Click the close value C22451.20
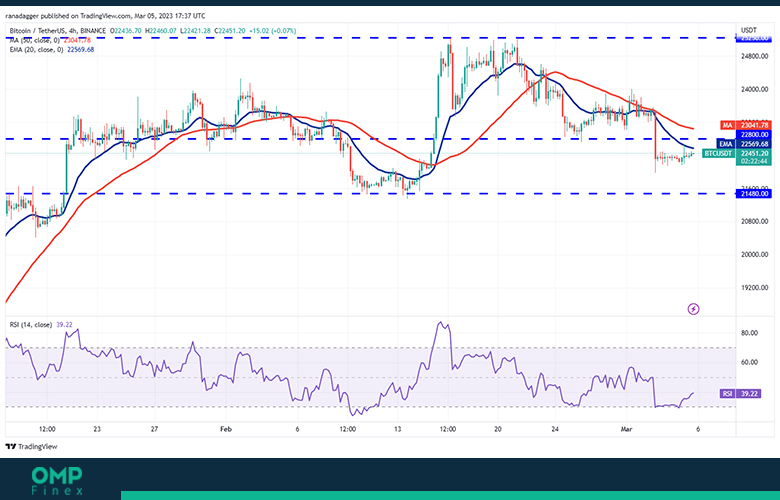Viewport: 780px width, 500px height. pyautogui.click(x=230, y=31)
